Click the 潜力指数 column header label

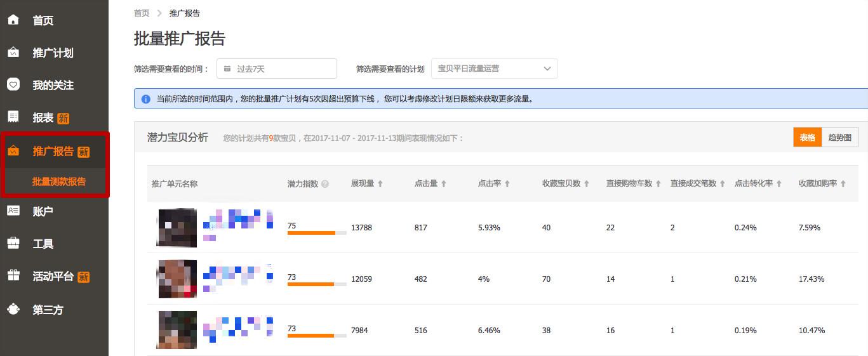coord(303,183)
